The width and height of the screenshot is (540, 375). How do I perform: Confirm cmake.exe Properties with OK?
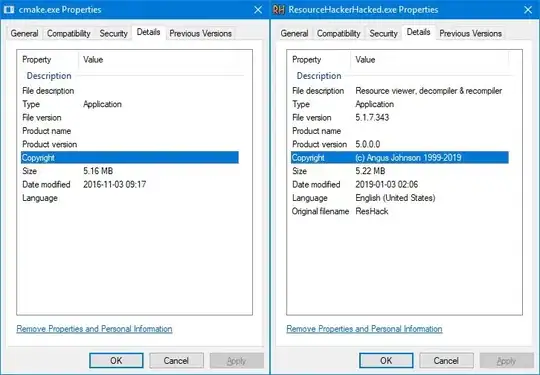pyautogui.click(x=116, y=361)
